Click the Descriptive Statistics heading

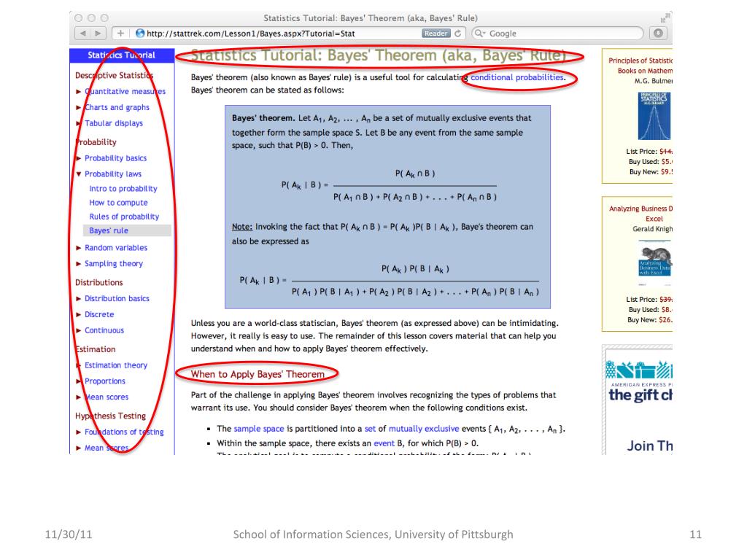[x=114, y=75]
